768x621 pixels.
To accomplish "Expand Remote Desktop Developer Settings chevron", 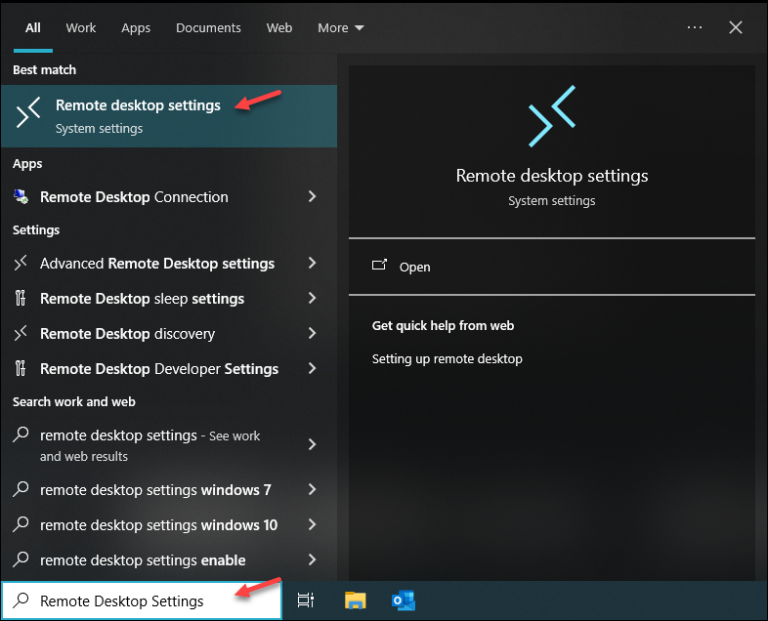I will pos(312,368).
